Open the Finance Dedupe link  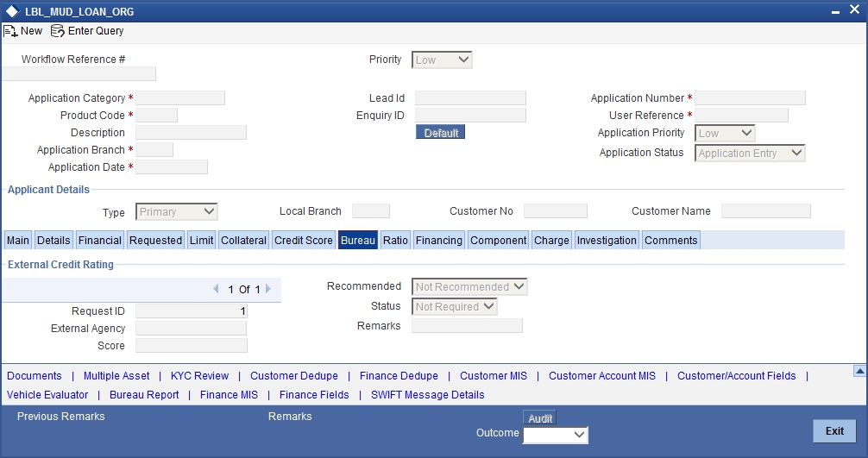(399, 375)
